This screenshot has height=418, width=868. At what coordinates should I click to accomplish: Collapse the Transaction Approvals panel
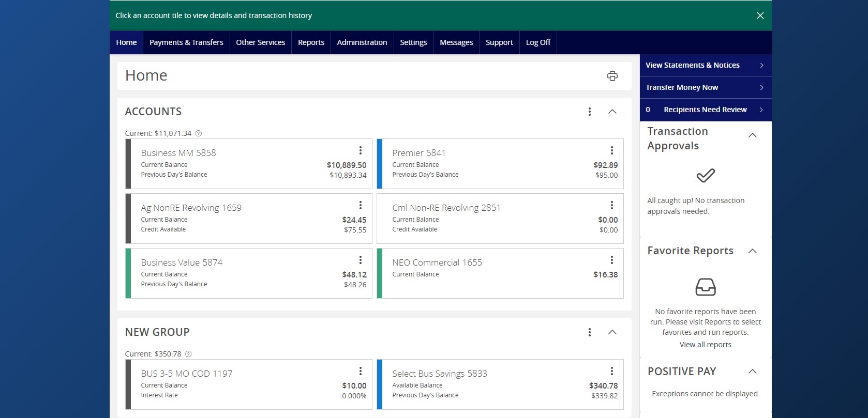[x=753, y=135]
